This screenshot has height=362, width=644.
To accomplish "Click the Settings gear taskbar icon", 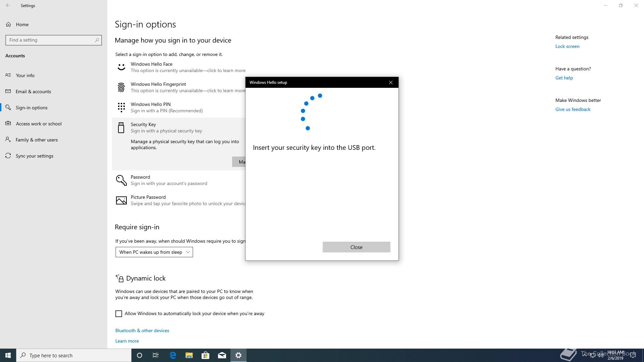I will point(238,355).
